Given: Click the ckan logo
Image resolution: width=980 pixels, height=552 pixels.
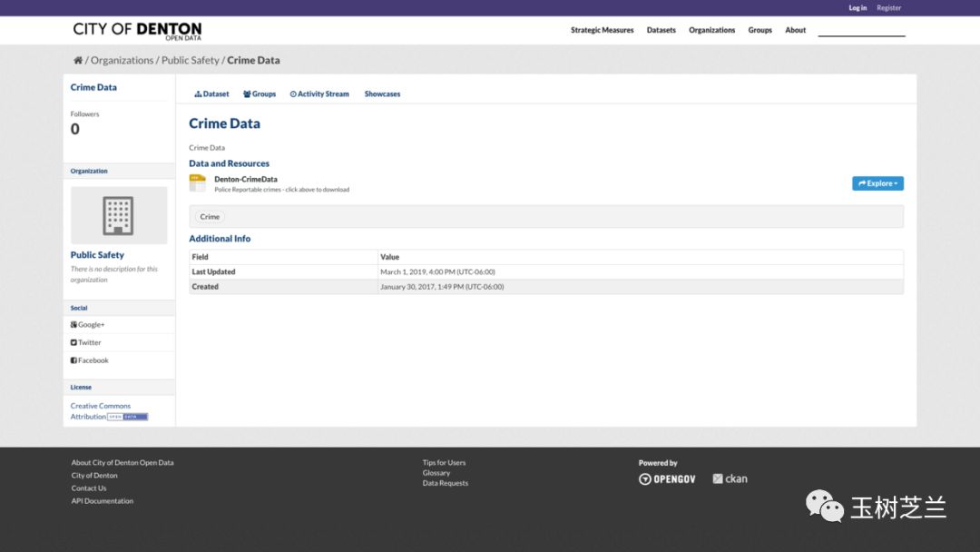Looking at the screenshot, I should coord(730,478).
